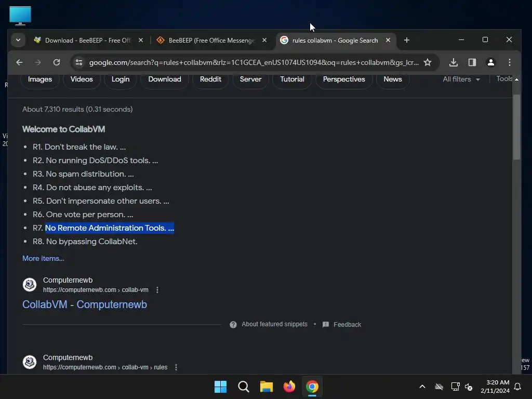Click the Computernewb favicon of the featured snippet
Screen dimensions: 532x399
[x=30, y=284]
